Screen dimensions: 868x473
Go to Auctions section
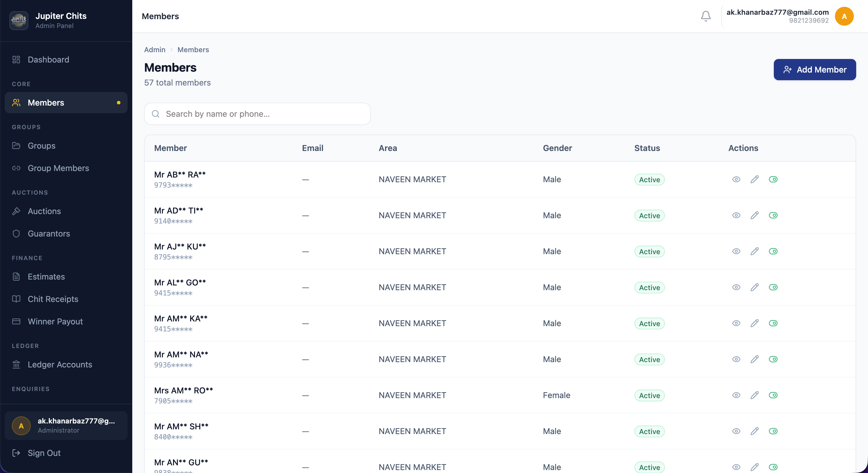point(44,211)
